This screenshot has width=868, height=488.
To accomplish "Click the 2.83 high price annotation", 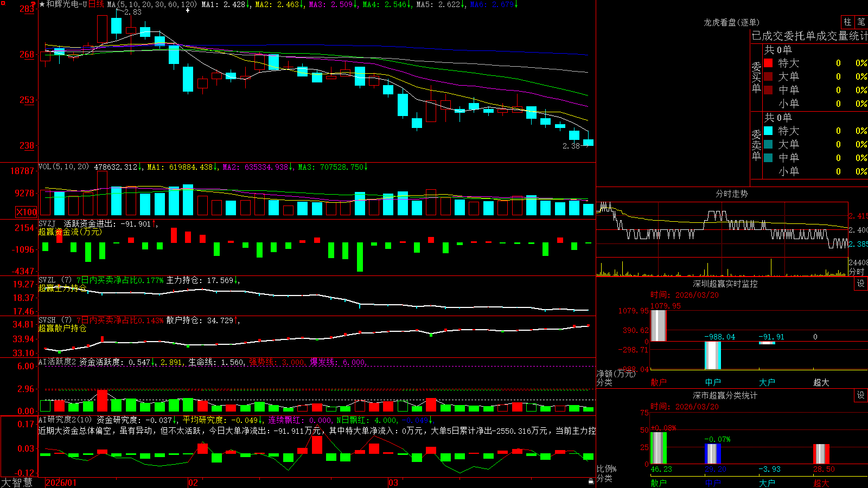I will click(132, 12).
